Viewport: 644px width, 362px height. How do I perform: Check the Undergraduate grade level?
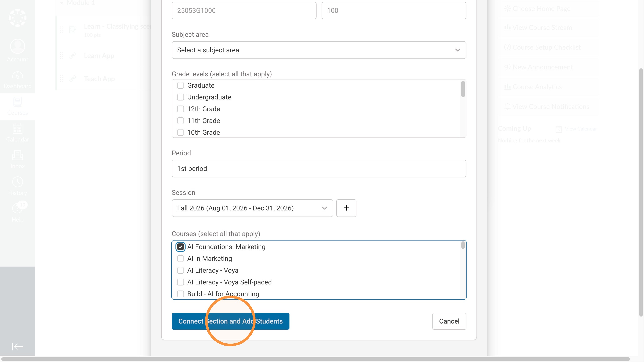point(180,97)
